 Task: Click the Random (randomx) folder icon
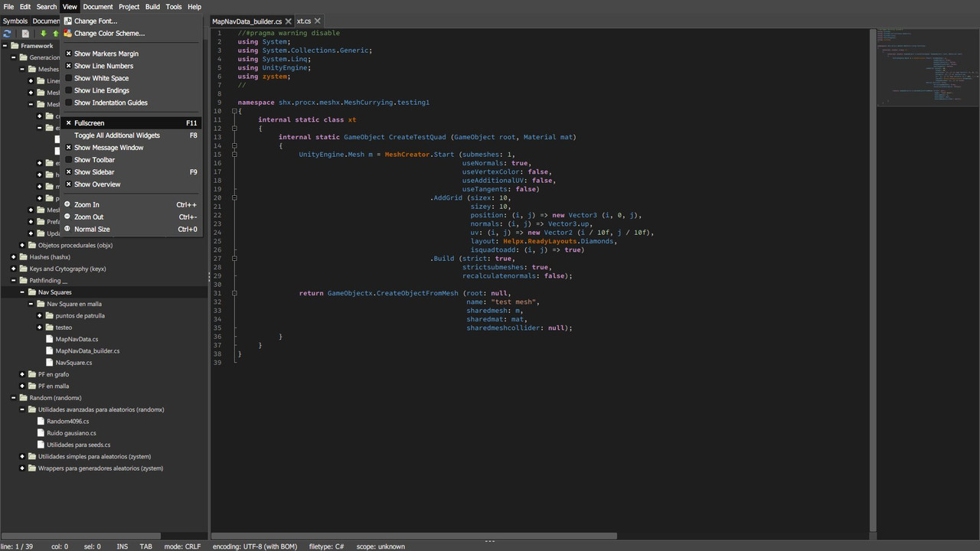coord(24,398)
